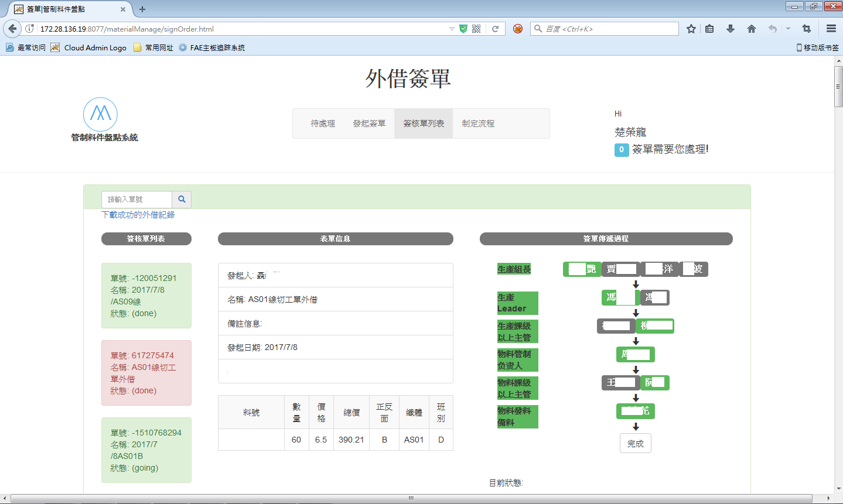Click the QR code icon in address bar

[x=476, y=29]
